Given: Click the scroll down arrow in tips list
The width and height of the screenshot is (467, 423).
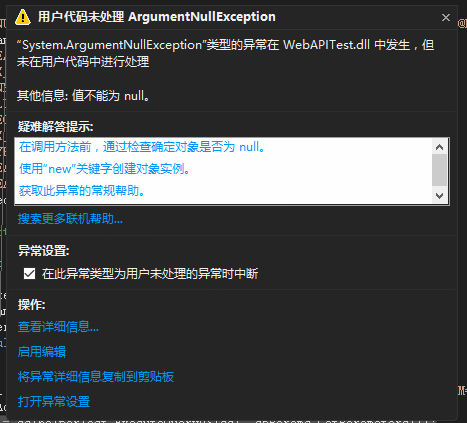Looking at the screenshot, I should click(439, 195).
